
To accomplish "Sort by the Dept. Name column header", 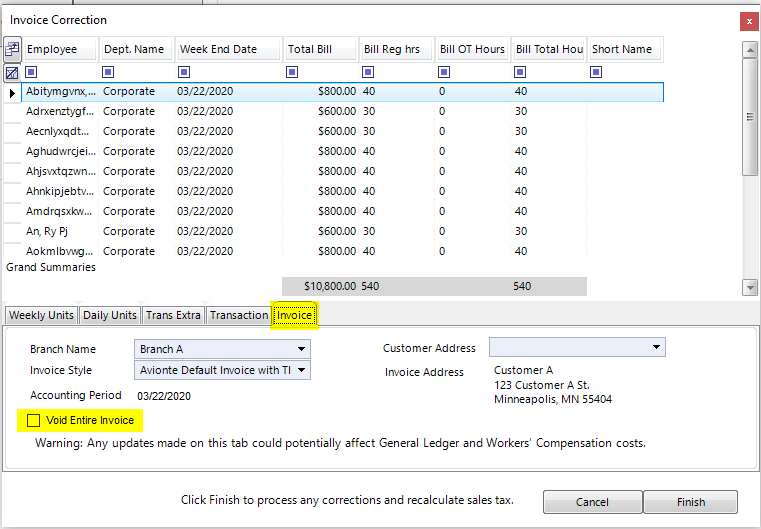I will point(137,49).
